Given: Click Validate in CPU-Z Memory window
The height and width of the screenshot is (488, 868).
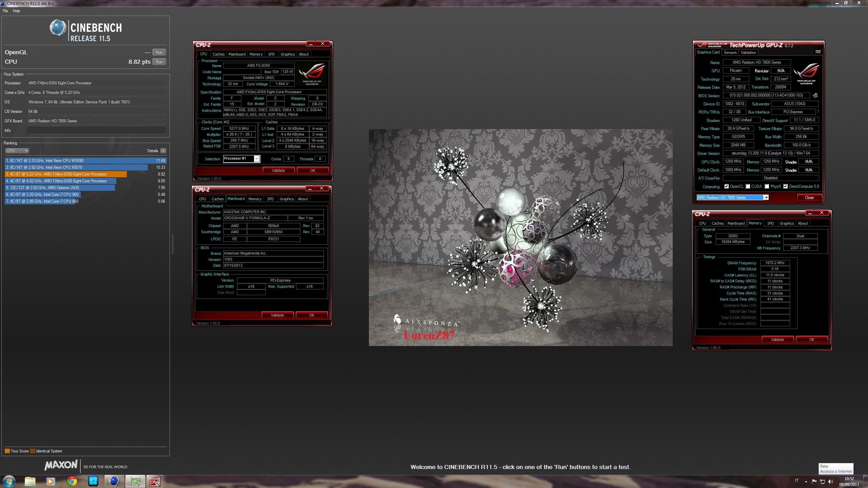Looking at the screenshot, I should [777, 340].
